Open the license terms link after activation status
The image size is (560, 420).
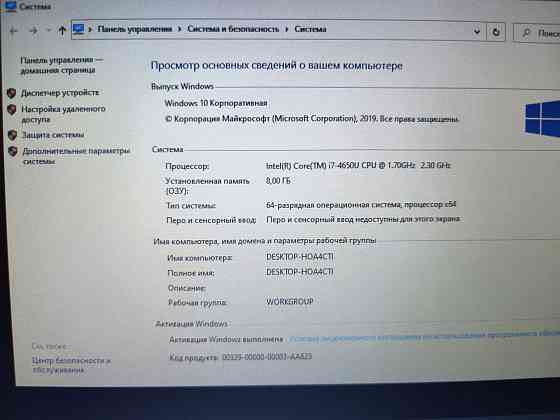[424, 336]
